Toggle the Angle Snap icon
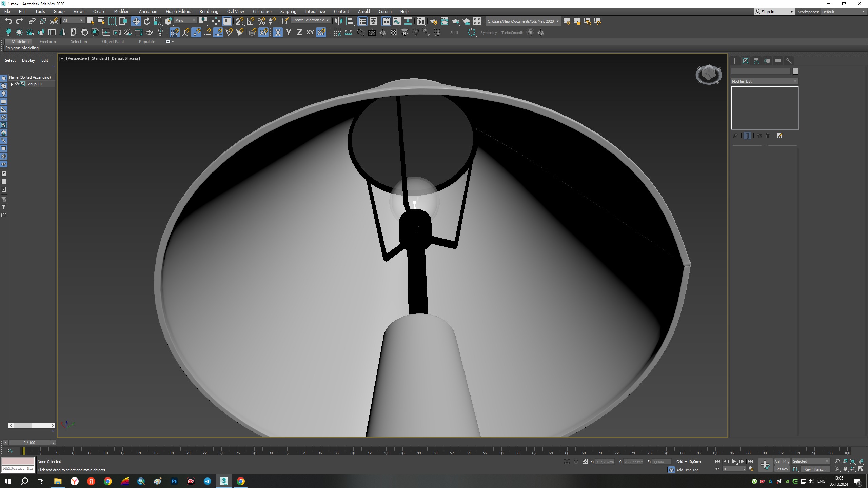868x488 pixels. tap(251, 21)
